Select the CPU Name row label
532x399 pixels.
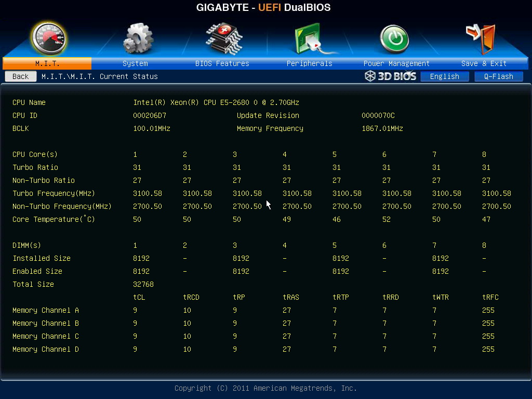(29, 102)
